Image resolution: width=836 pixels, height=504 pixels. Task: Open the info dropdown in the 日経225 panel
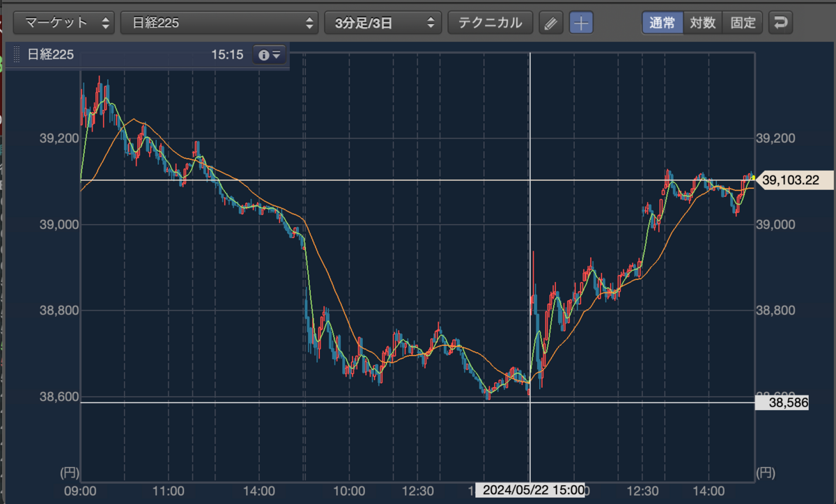269,55
